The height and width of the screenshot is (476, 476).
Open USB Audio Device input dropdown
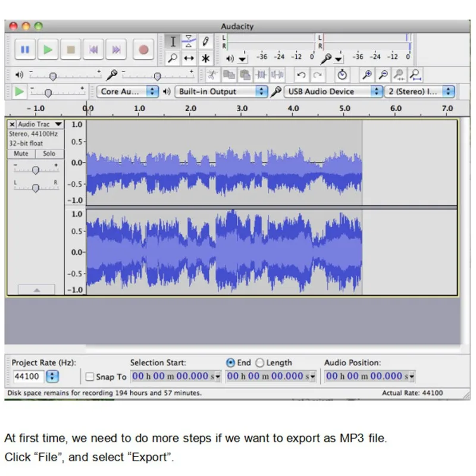pos(333,92)
